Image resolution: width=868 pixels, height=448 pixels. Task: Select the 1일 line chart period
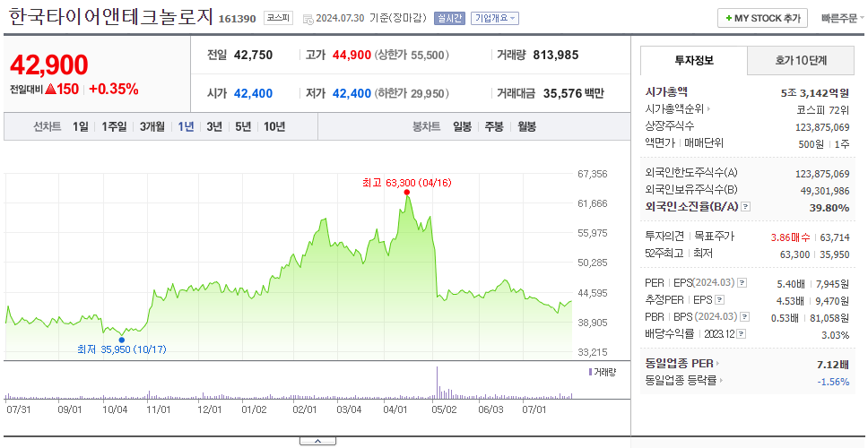(81, 126)
